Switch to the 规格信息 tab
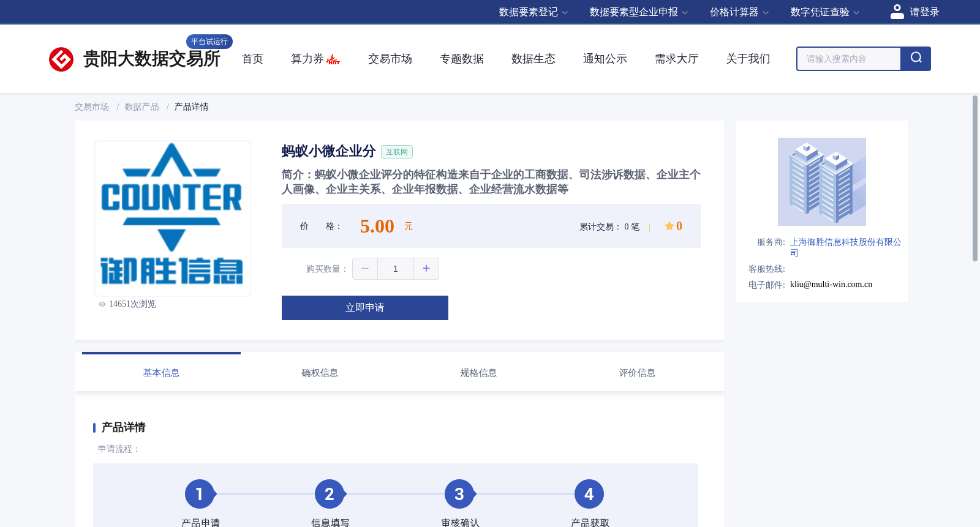Screen dimensions: 980x527 tap(478, 373)
